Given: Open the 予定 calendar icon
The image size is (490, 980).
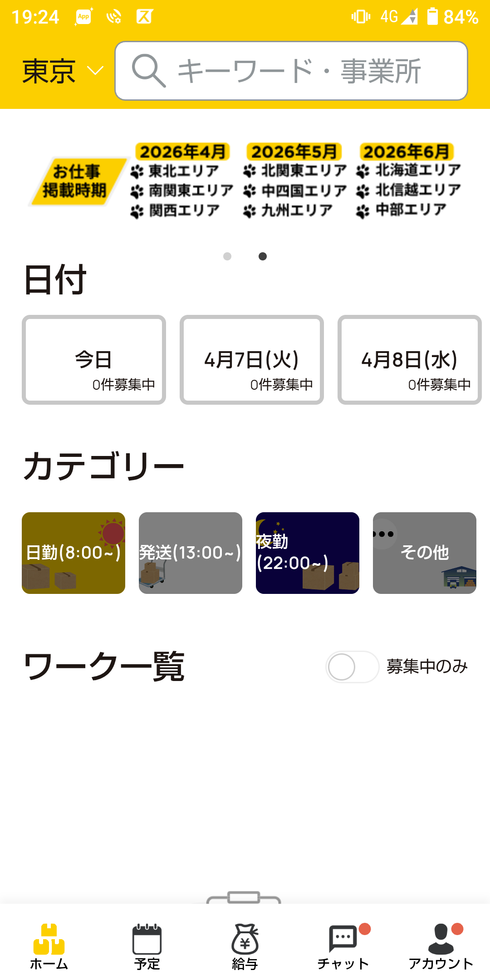Looking at the screenshot, I should tap(147, 939).
